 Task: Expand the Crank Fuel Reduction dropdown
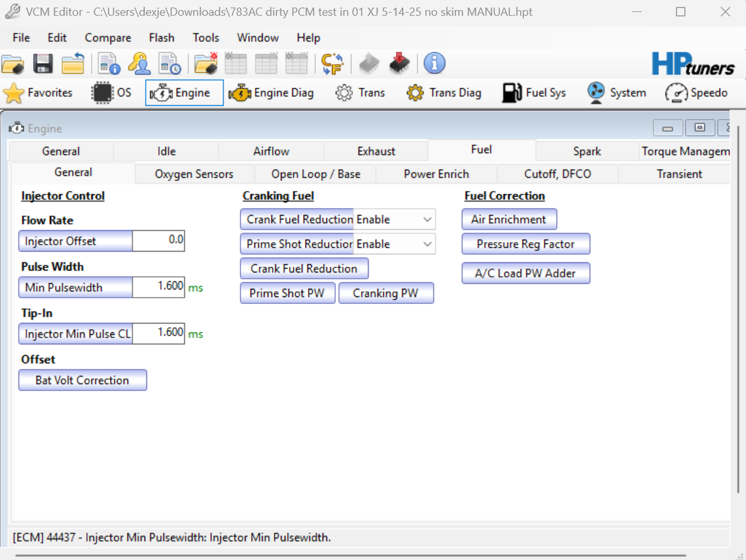tap(427, 219)
